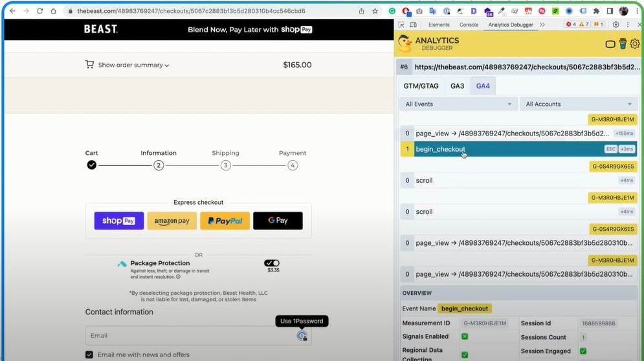
Task: Switch to Elements tab in DevTools
Action: click(439, 25)
